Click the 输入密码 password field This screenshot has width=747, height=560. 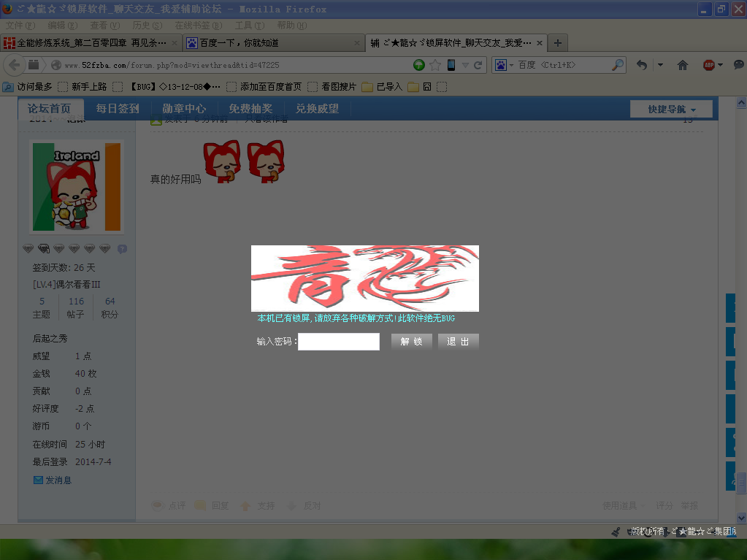tap(338, 342)
